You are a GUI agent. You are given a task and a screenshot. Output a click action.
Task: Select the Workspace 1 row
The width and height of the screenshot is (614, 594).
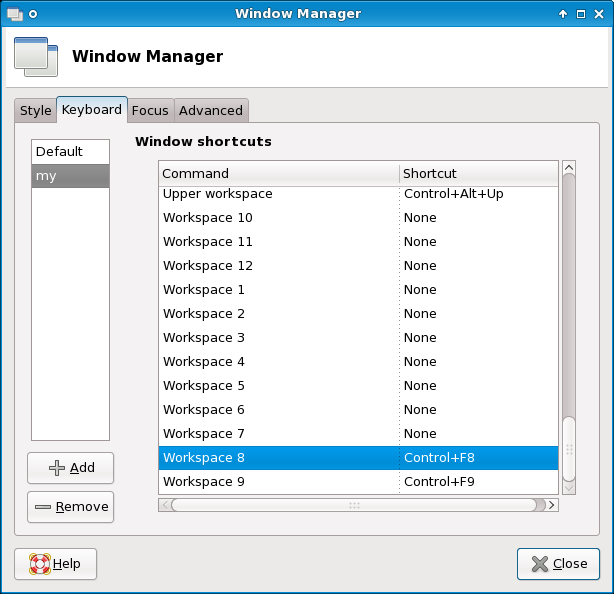tap(358, 290)
